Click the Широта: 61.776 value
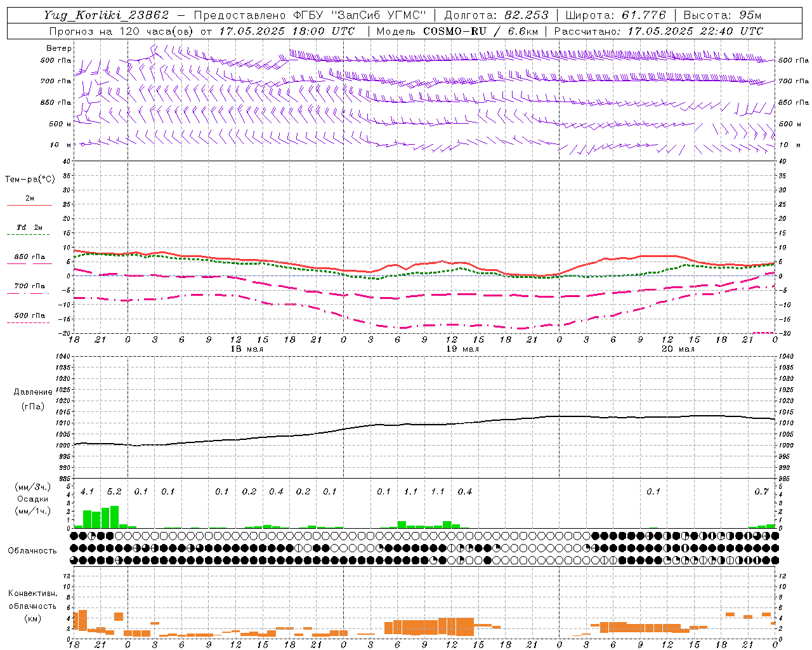 click(616, 15)
